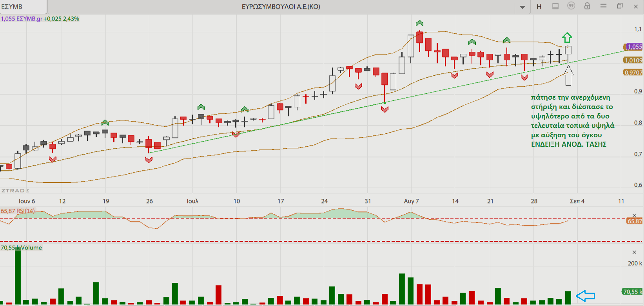The width and height of the screenshot is (644, 306).
Task: Select the green Greek text annotation
Action: (x=572, y=121)
